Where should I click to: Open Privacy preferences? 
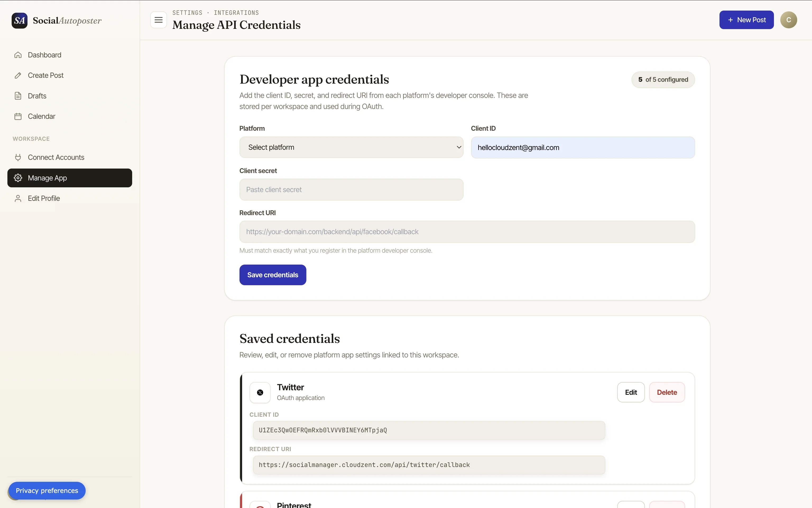pos(47,491)
